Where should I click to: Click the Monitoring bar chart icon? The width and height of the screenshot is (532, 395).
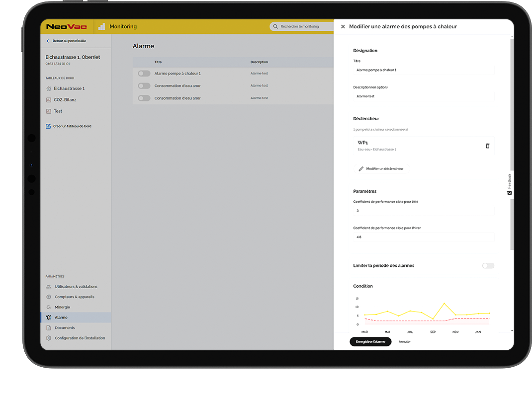coord(101,27)
